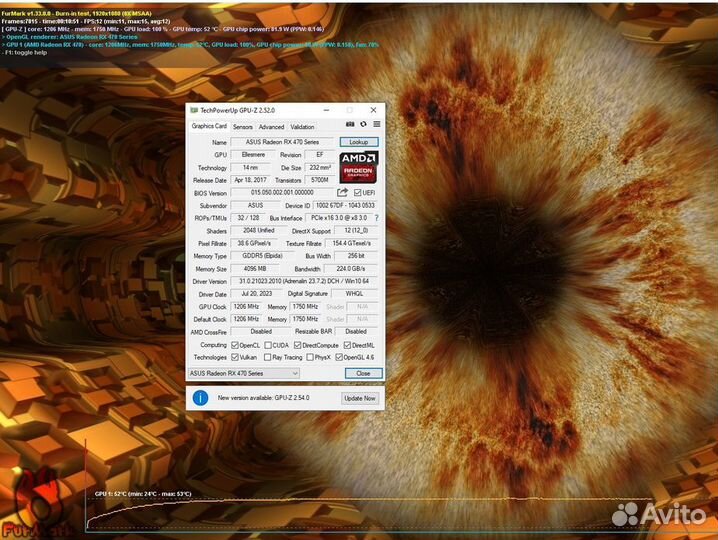Click the Bus Interface question mark icon

click(x=376, y=217)
